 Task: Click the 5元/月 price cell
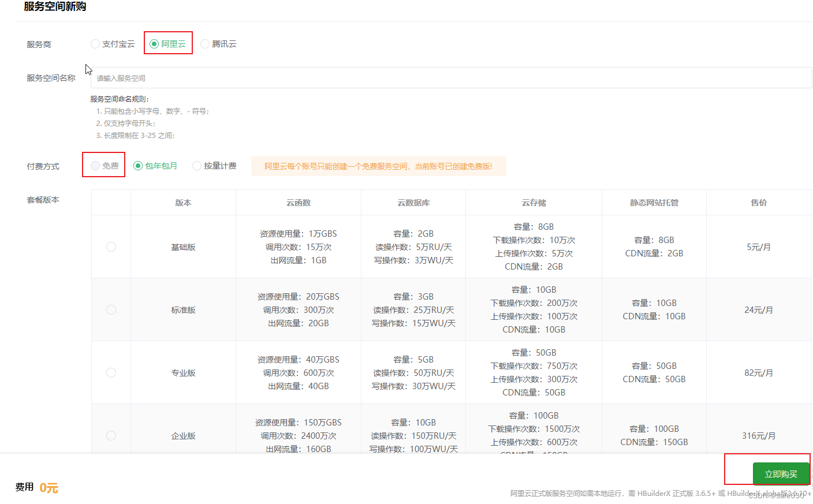click(759, 247)
